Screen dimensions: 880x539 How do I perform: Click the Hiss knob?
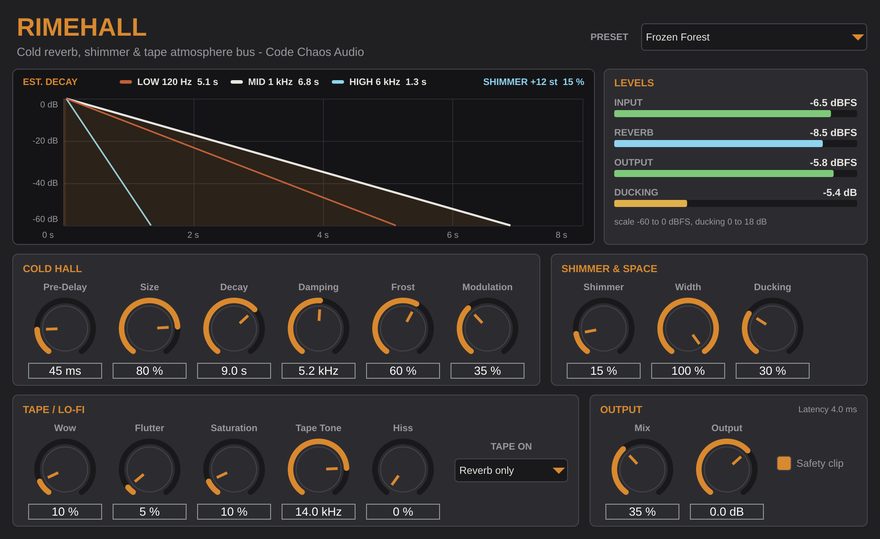[x=403, y=469]
